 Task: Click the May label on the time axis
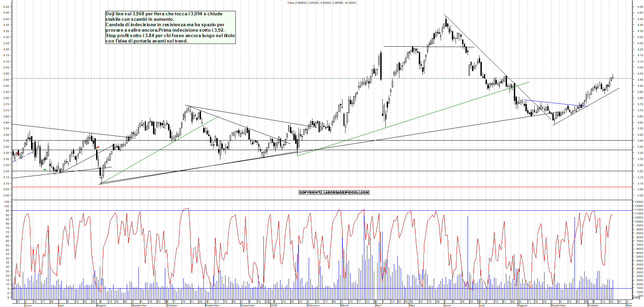pyautogui.click(x=412, y=305)
